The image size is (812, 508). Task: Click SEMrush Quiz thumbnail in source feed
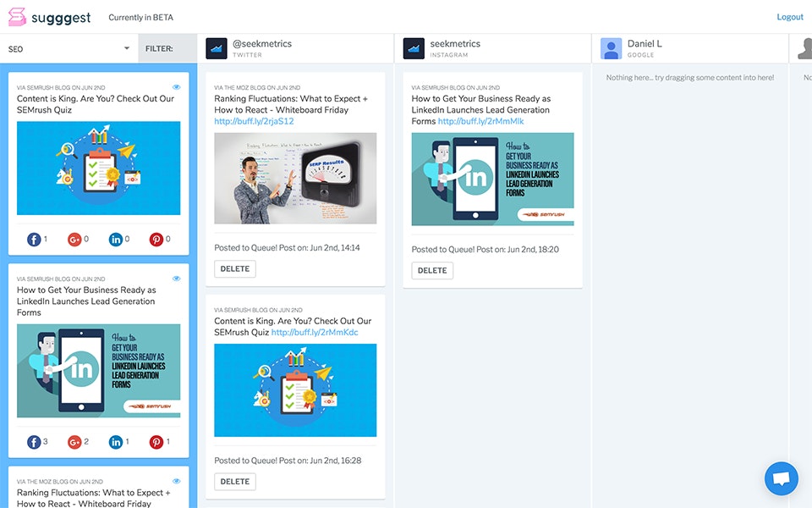click(98, 168)
